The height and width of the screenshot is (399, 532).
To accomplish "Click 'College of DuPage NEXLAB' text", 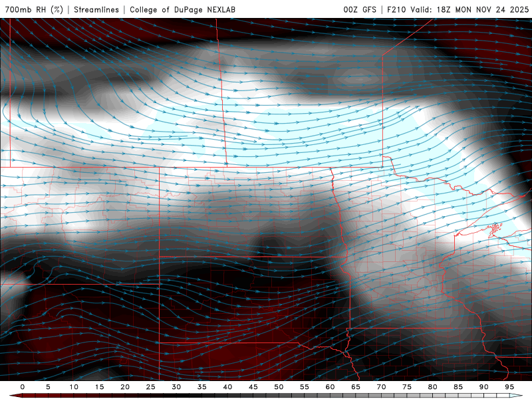I will (182, 9).
